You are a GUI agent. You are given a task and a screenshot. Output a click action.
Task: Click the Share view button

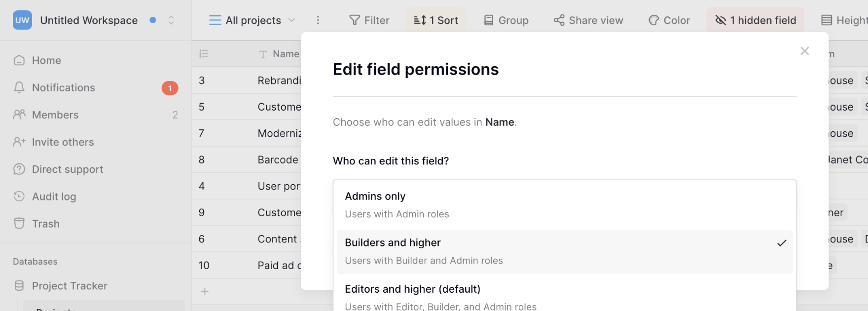(x=588, y=20)
